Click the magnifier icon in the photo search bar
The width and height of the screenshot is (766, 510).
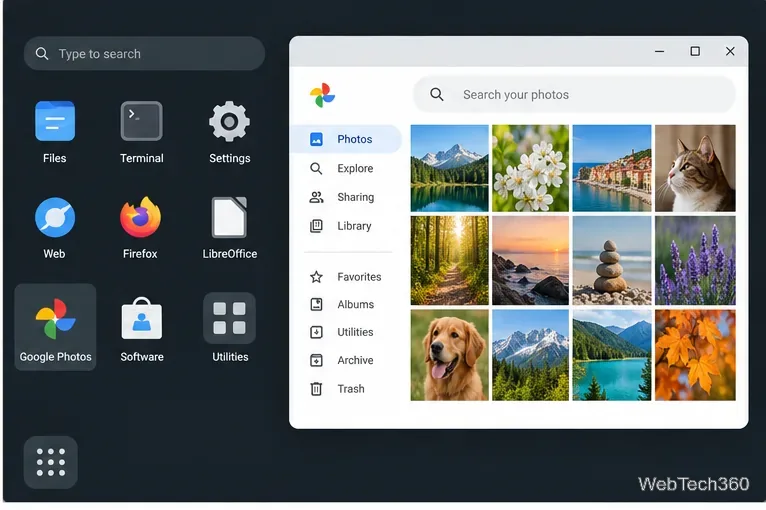coord(437,94)
